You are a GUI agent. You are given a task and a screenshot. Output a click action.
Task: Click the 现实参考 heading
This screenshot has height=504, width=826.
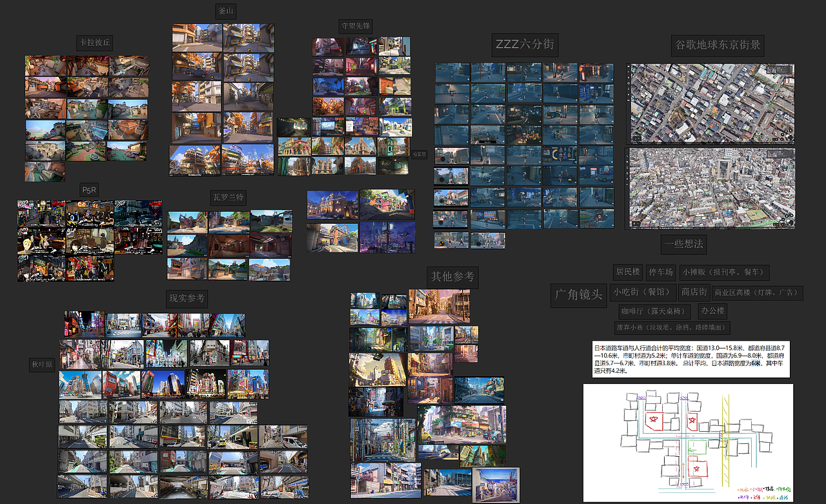coord(186,298)
